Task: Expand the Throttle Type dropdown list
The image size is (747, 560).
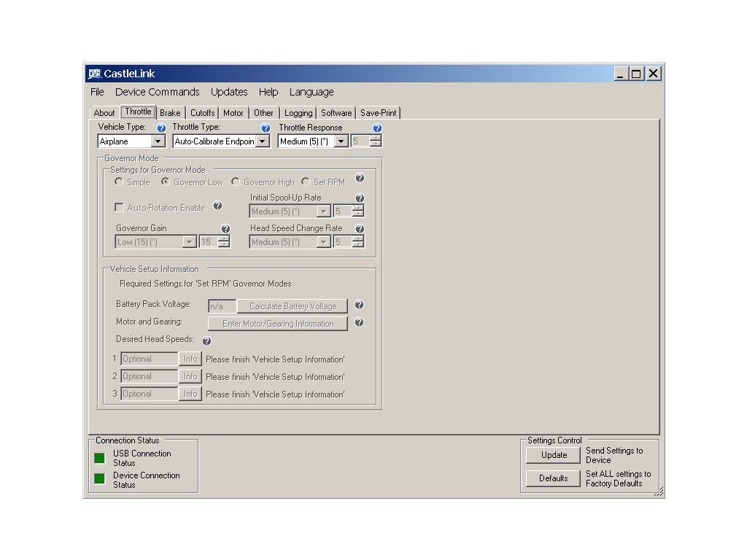Action: (x=263, y=141)
